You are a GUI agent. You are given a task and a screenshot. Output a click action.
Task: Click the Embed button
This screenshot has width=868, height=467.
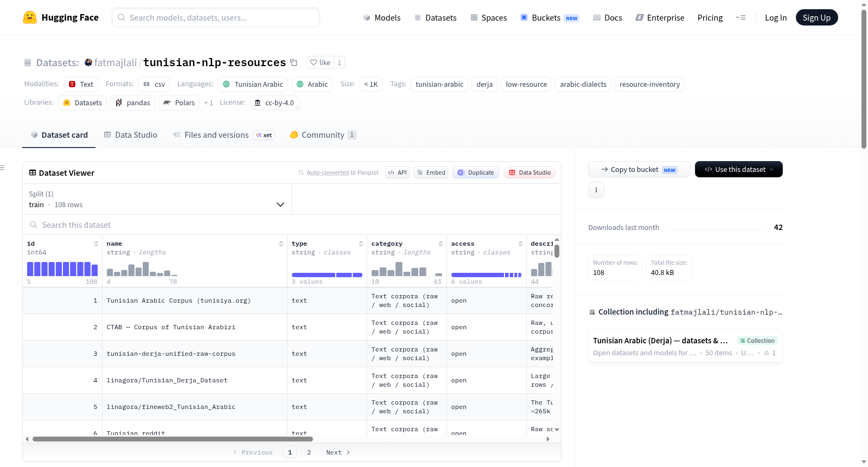click(431, 172)
